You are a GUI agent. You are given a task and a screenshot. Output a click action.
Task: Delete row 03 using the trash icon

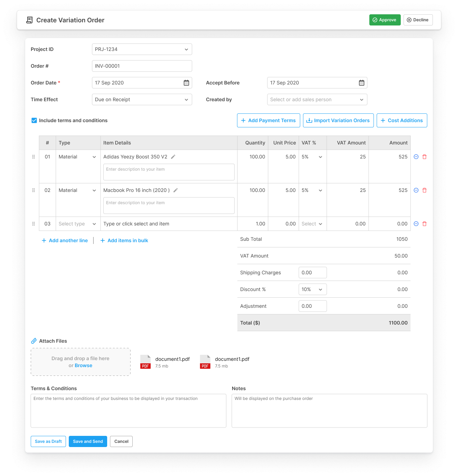[x=424, y=224]
